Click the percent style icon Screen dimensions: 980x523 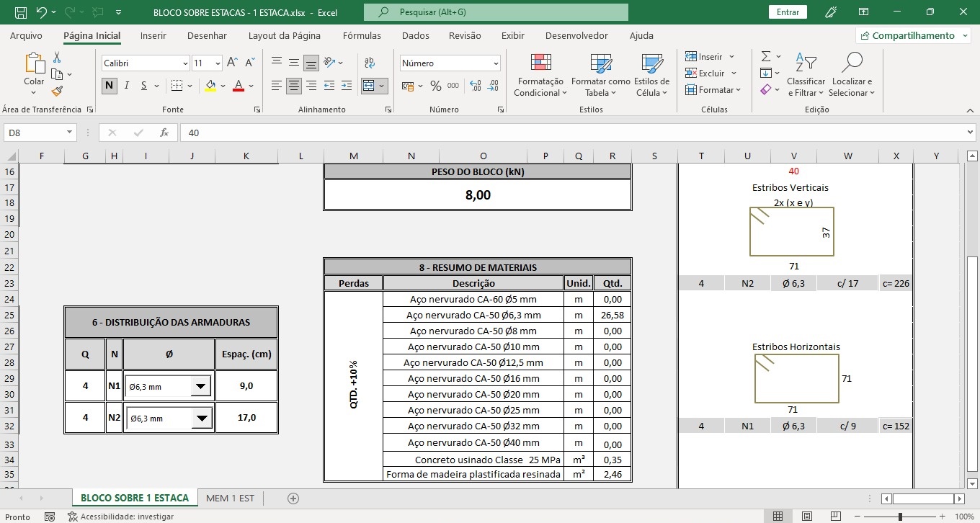435,86
